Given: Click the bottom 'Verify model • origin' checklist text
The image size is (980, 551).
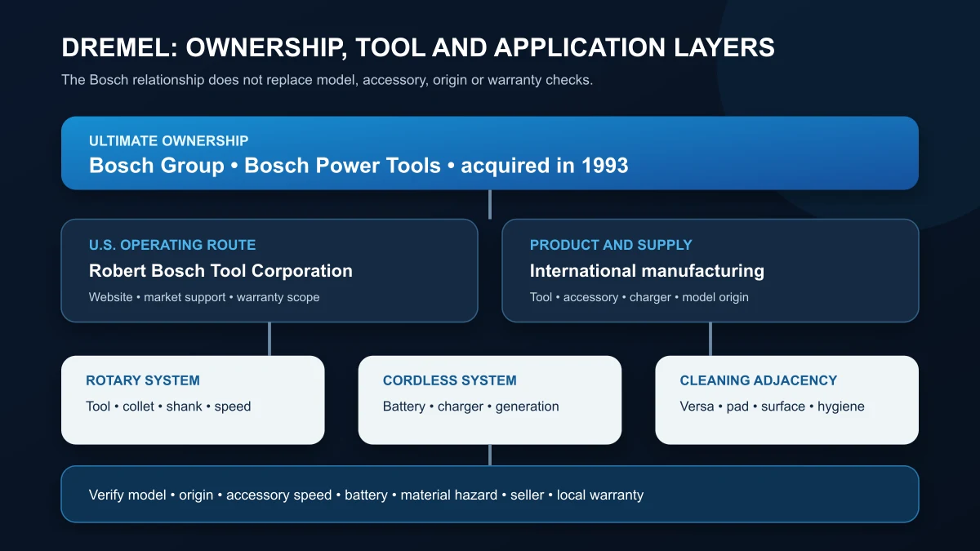Looking at the screenshot, I should [x=366, y=495].
